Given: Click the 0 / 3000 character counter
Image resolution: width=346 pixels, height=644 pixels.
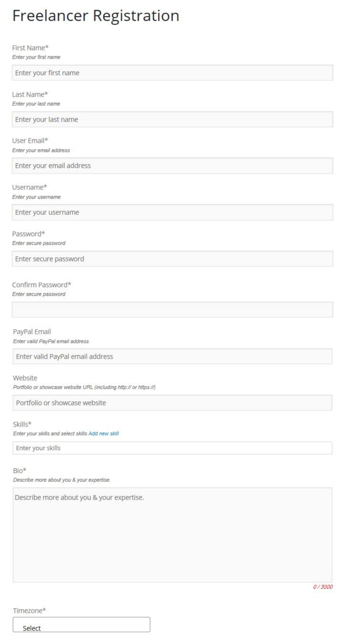Looking at the screenshot, I should [x=323, y=587].
